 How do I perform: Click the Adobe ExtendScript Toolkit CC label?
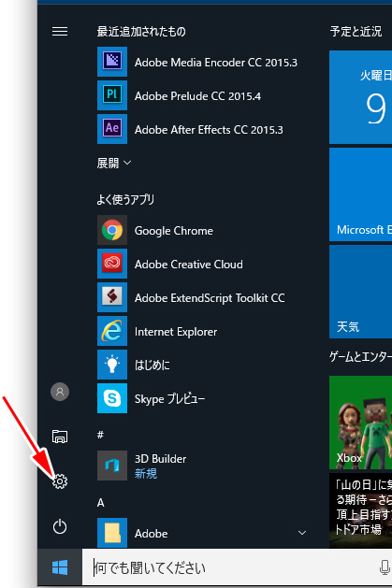[210, 298]
